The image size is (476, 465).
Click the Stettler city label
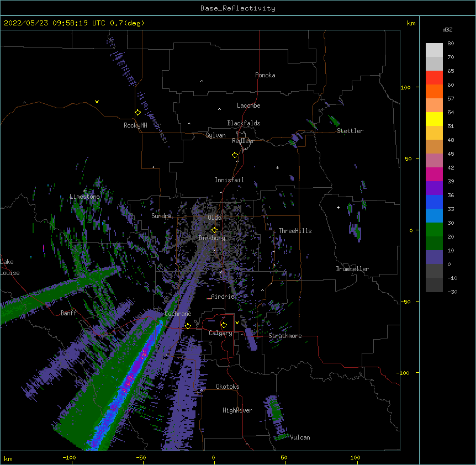click(x=350, y=131)
